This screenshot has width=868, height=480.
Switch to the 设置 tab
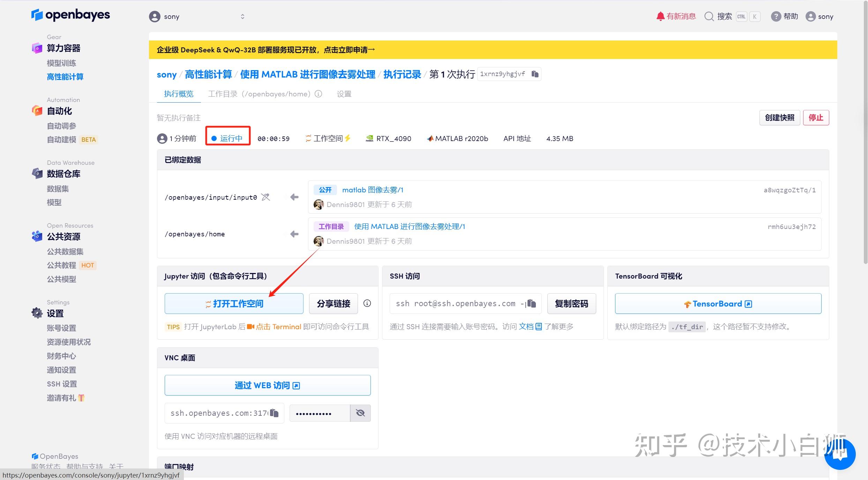click(344, 94)
